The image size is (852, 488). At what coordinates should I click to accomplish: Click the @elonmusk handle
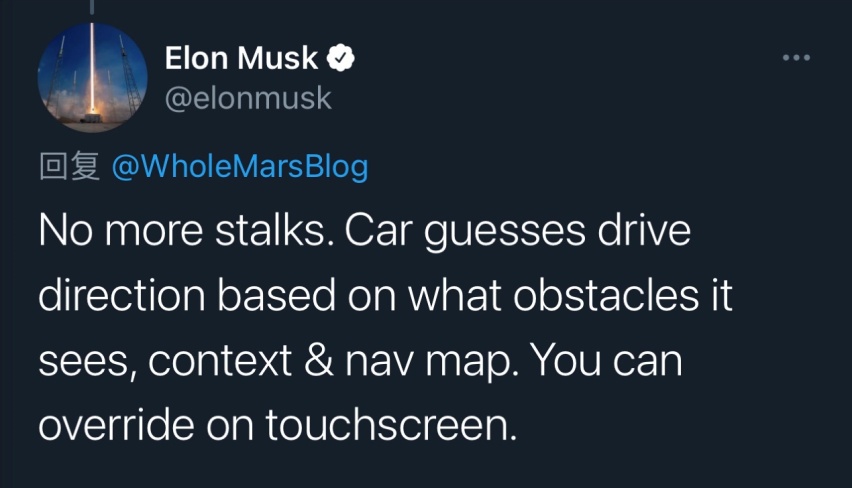click(248, 98)
